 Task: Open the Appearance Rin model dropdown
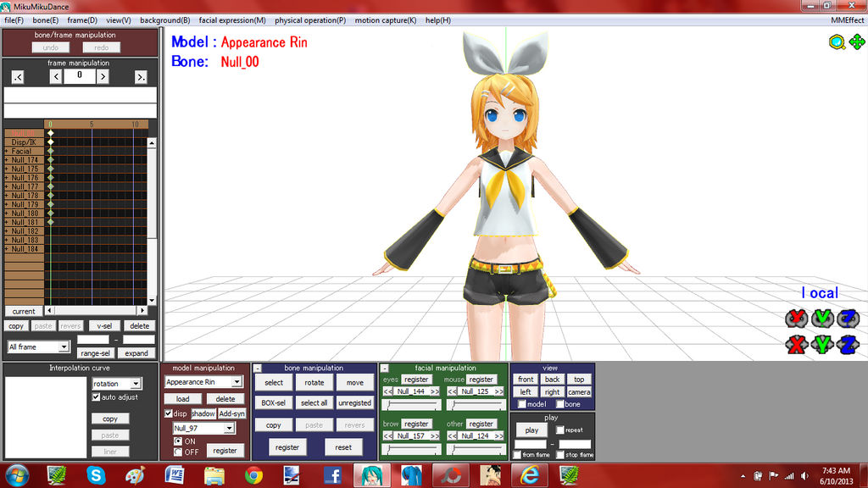[x=203, y=381]
